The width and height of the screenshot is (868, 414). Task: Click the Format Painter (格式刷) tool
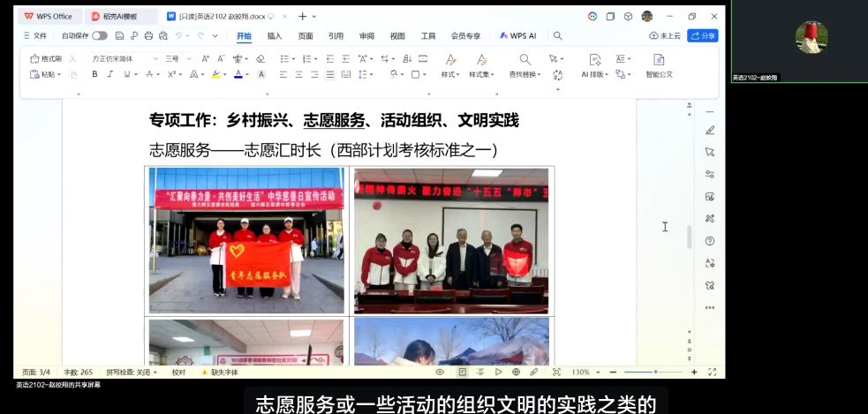[x=46, y=58]
